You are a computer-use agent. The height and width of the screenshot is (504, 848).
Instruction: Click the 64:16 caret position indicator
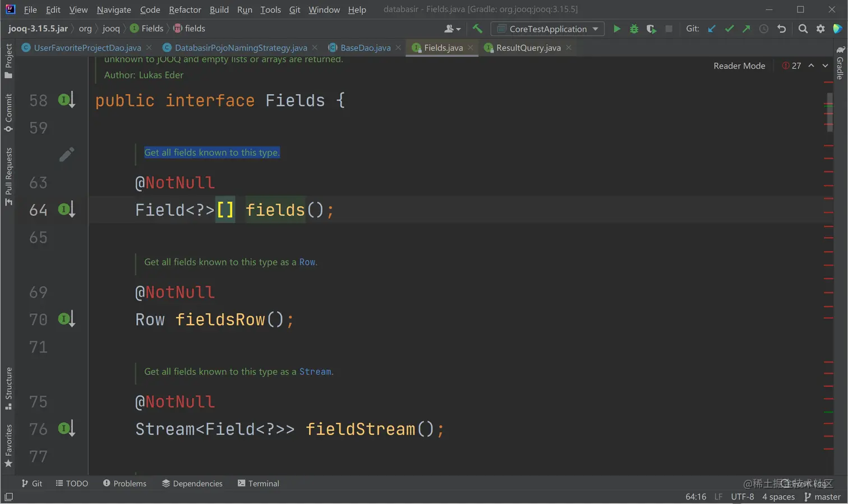pos(695,497)
